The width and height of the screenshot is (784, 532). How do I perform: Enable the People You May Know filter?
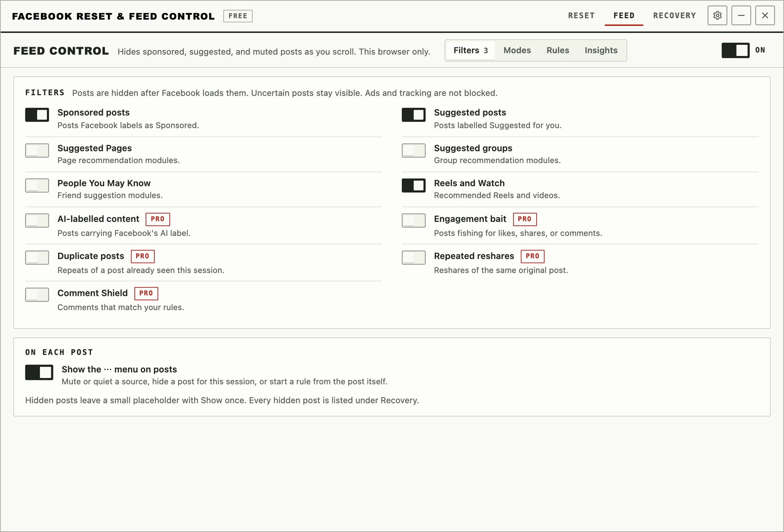tap(37, 185)
